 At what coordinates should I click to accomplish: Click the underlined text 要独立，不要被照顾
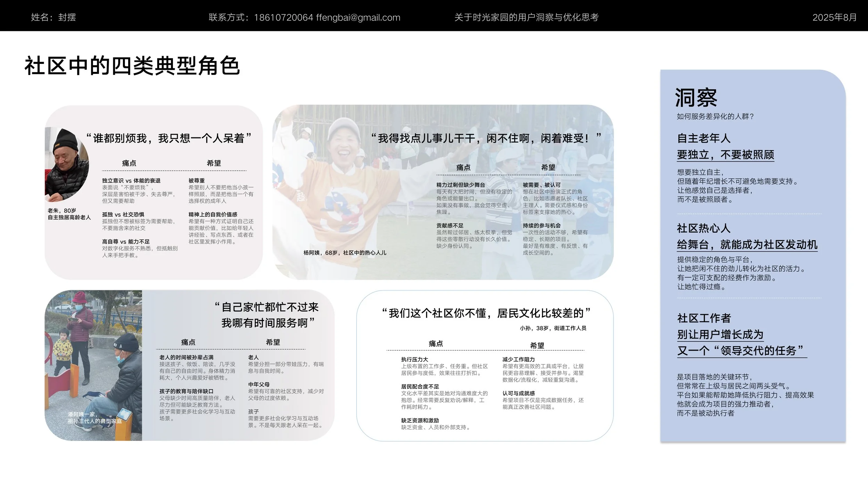coord(725,154)
